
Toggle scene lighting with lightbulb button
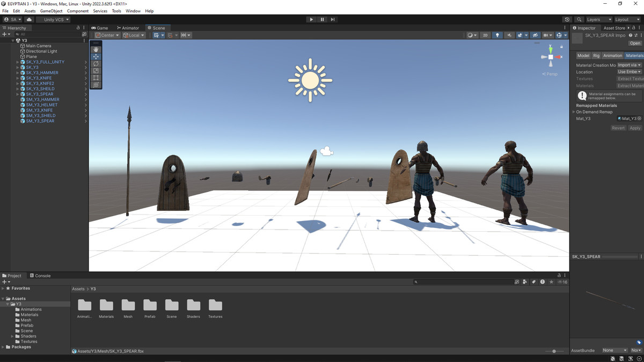click(x=497, y=35)
